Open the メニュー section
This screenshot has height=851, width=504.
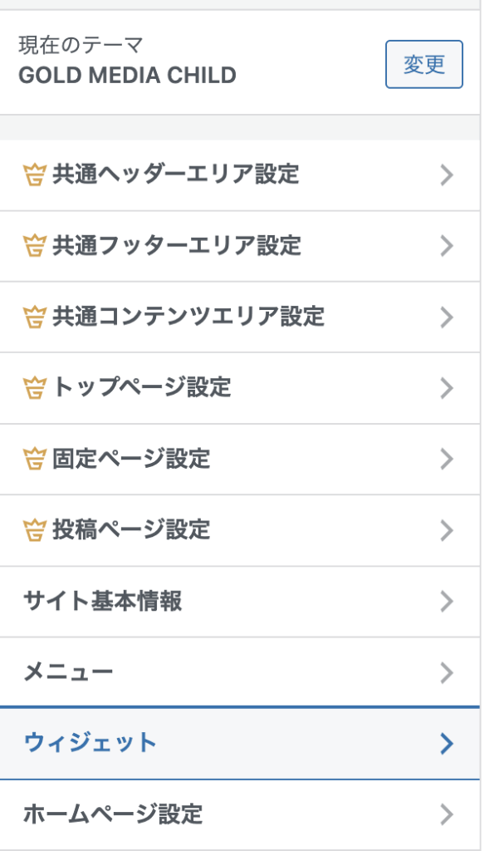pyautogui.click(x=68, y=671)
